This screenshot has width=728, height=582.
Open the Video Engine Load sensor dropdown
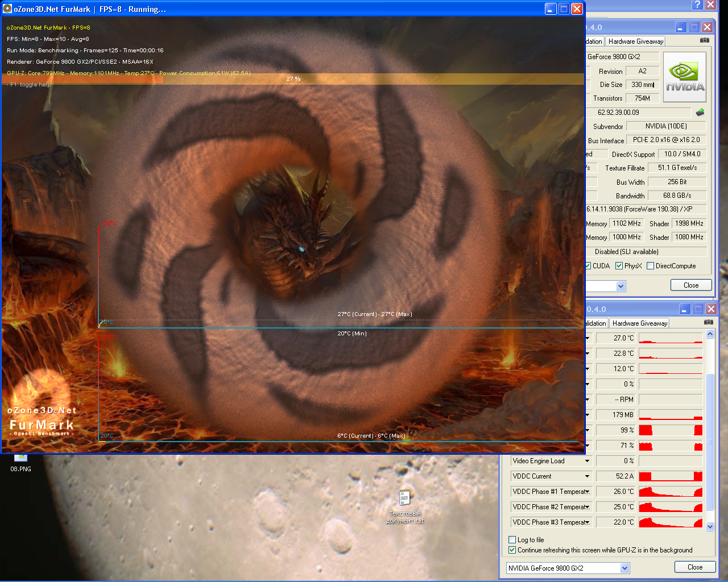tap(587, 461)
